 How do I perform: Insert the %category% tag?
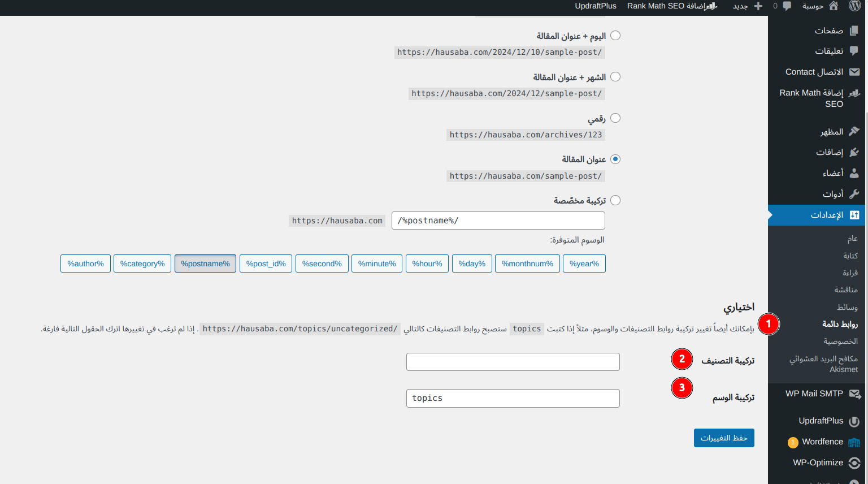(x=142, y=263)
